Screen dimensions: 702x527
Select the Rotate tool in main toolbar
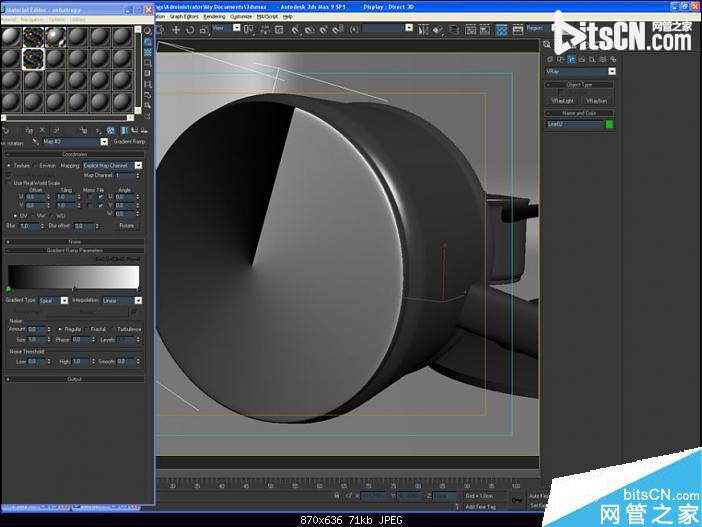(x=190, y=29)
